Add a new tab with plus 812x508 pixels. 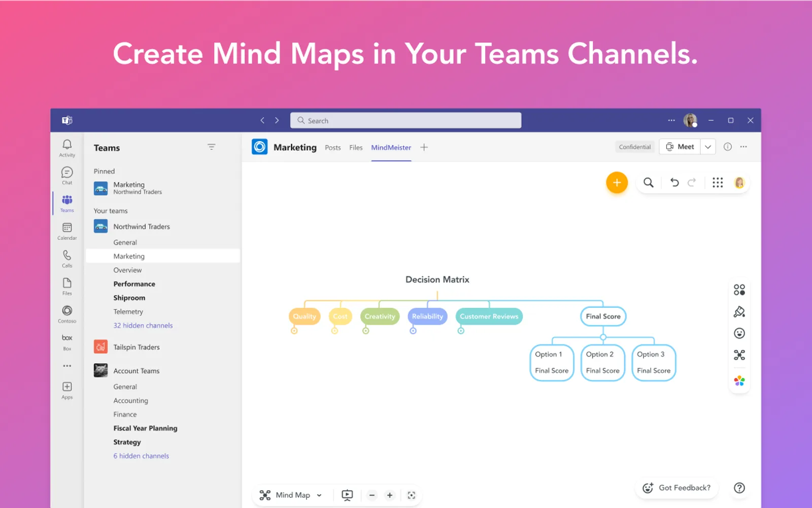click(424, 147)
